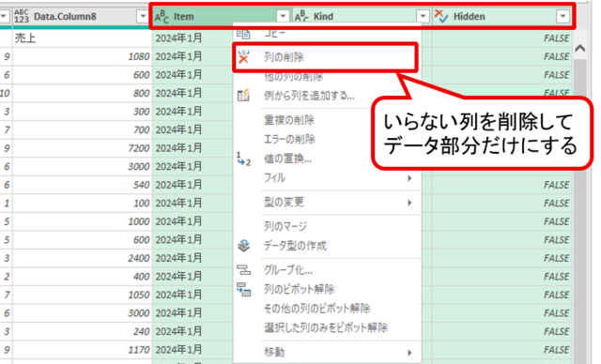Click the true/false type icon of Hidden column
The image size is (601, 364).
[441, 17]
